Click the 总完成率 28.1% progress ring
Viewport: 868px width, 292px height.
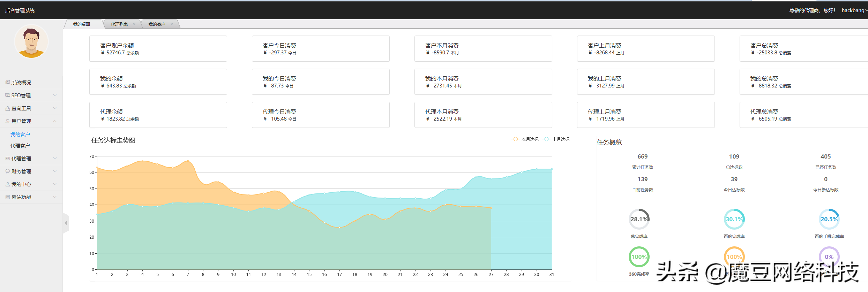click(x=639, y=219)
